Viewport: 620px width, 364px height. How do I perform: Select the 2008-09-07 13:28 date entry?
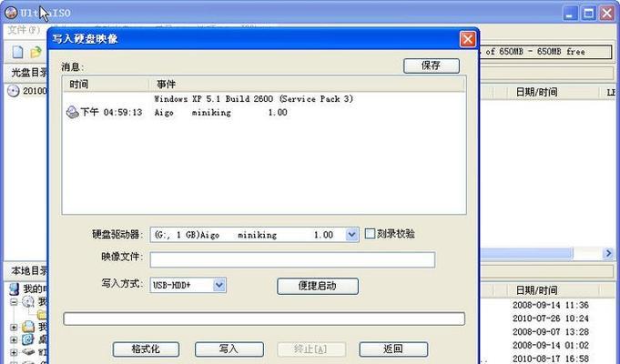551,332
